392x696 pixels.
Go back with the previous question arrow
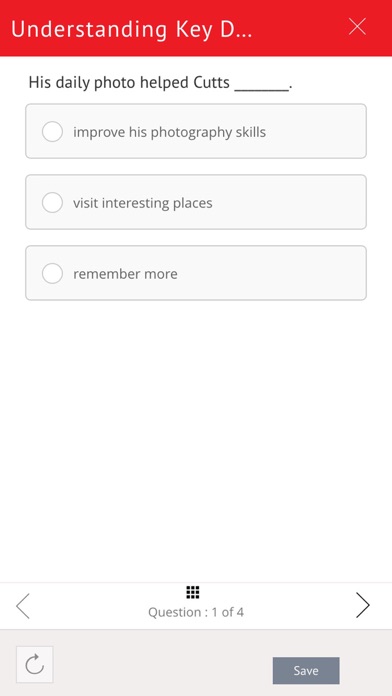[x=23, y=606]
